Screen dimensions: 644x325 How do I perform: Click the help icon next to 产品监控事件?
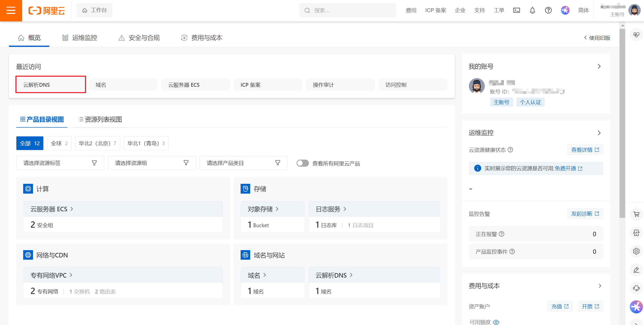[512, 252]
